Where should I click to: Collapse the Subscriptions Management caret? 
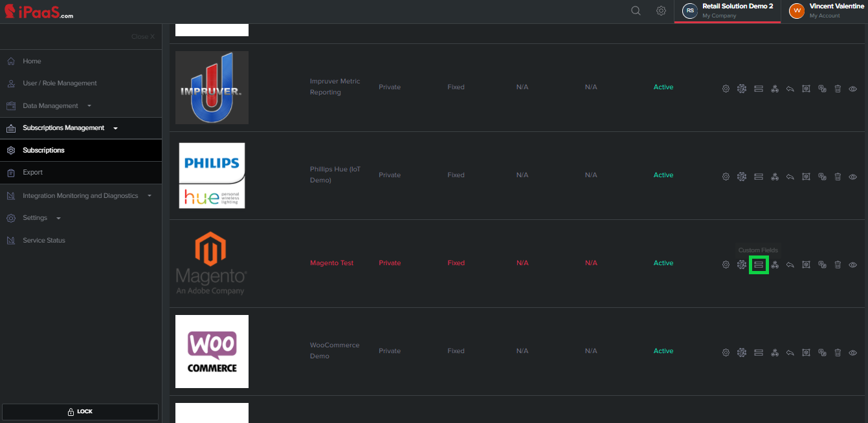[x=115, y=128]
